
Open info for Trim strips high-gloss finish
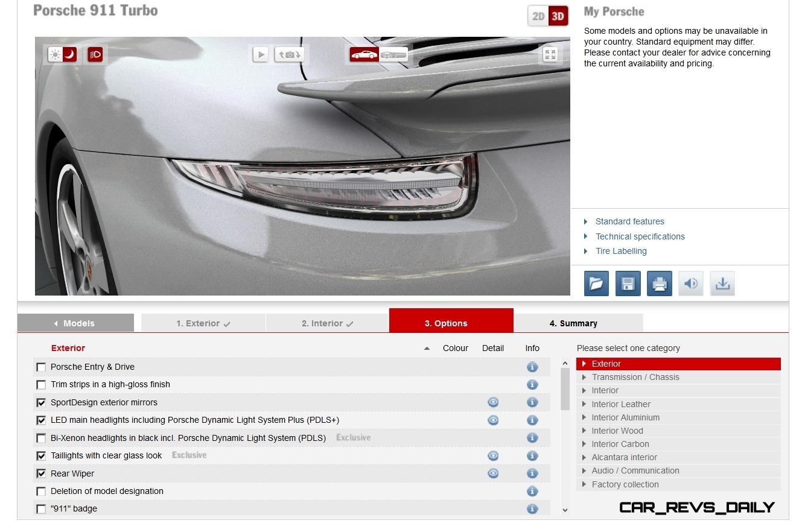[x=532, y=384]
